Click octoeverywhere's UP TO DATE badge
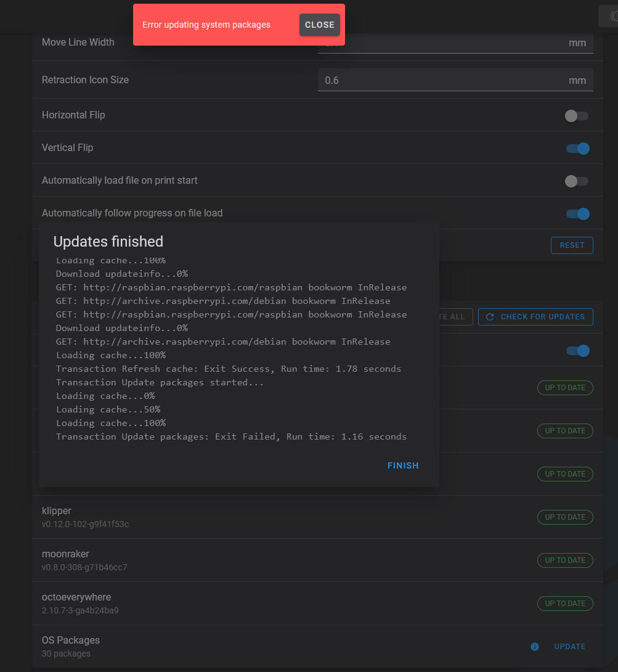618x672 pixels. click(565, 604)
